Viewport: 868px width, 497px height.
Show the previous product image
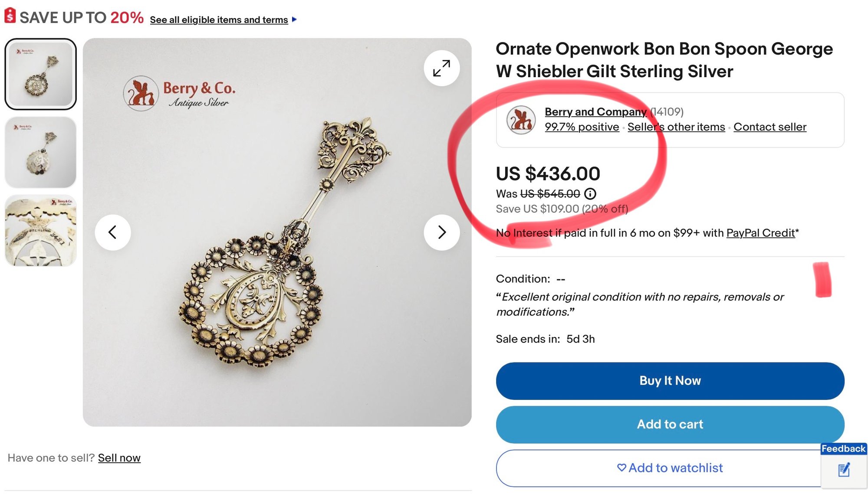[x=112, y=232]
